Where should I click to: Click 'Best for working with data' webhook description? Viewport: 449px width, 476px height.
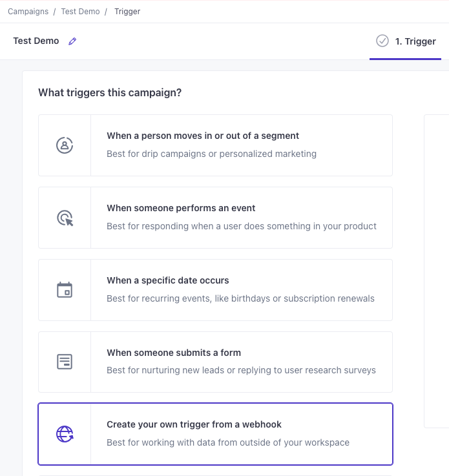pos(227,442)
